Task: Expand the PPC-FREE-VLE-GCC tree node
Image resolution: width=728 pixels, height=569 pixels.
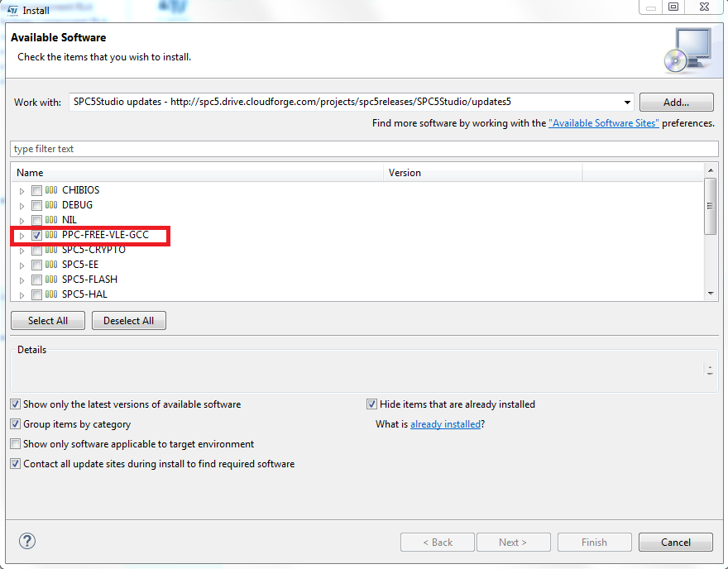Action: [22, 236]
